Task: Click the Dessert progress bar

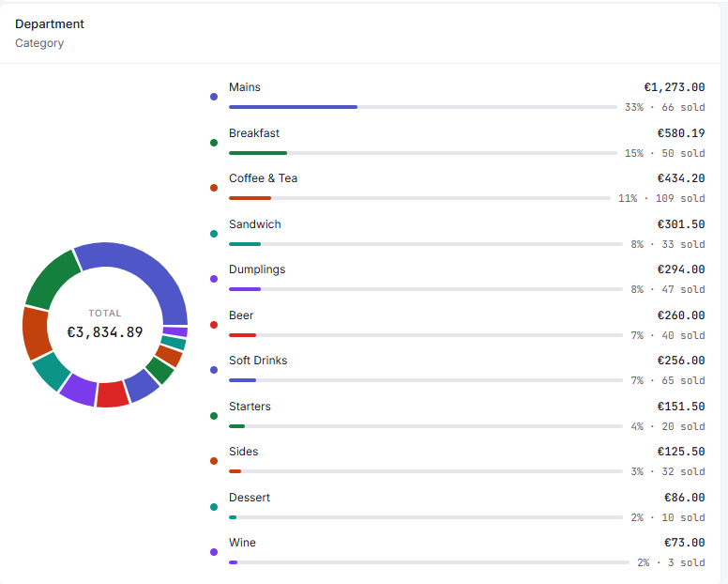Action: pos(426,517)
